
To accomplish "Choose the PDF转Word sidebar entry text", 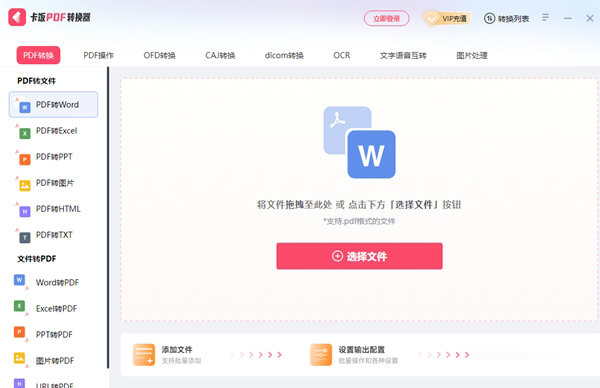I will pos(57,104).
